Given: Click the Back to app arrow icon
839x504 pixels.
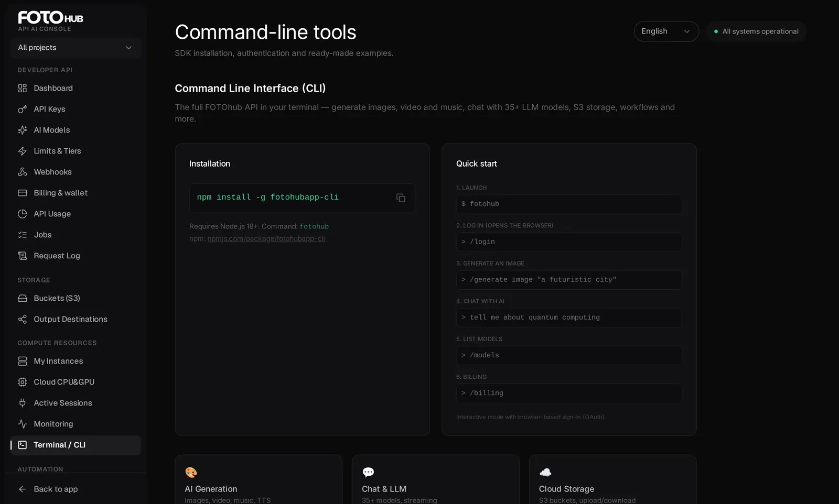Looking at the screenshot, I should click(x=23, y=489).
